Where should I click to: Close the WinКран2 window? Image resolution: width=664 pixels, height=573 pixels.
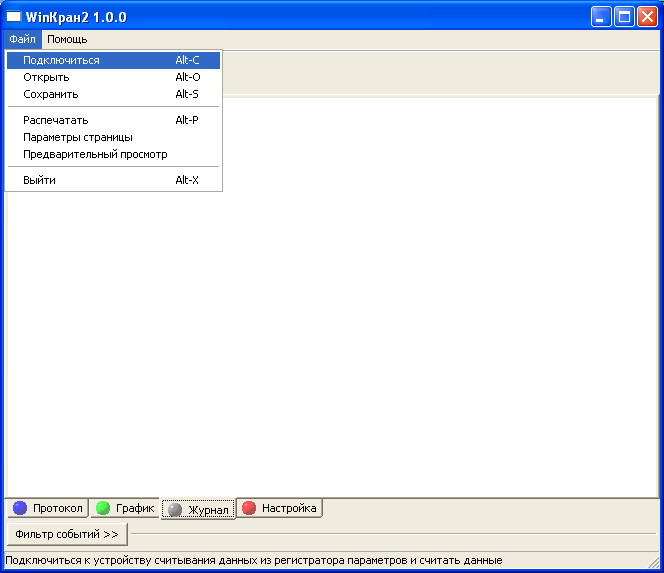(647, 17)
